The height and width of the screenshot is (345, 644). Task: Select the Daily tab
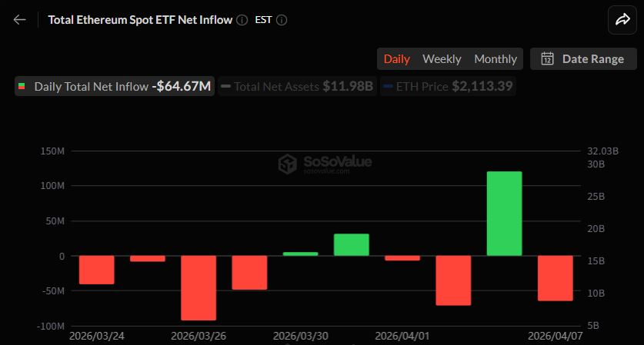point(397,59)
